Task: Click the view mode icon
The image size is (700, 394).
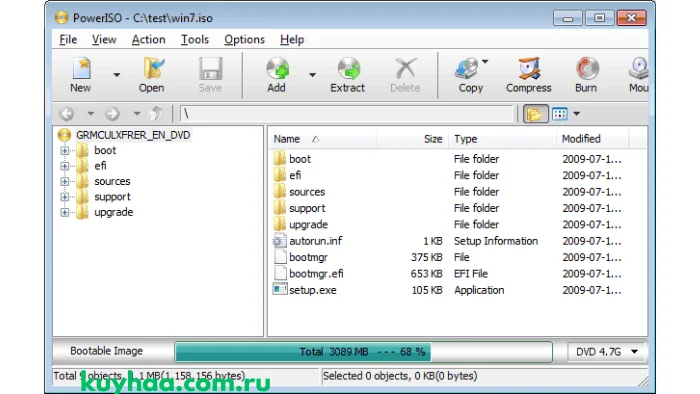Action: coord(559,114)
